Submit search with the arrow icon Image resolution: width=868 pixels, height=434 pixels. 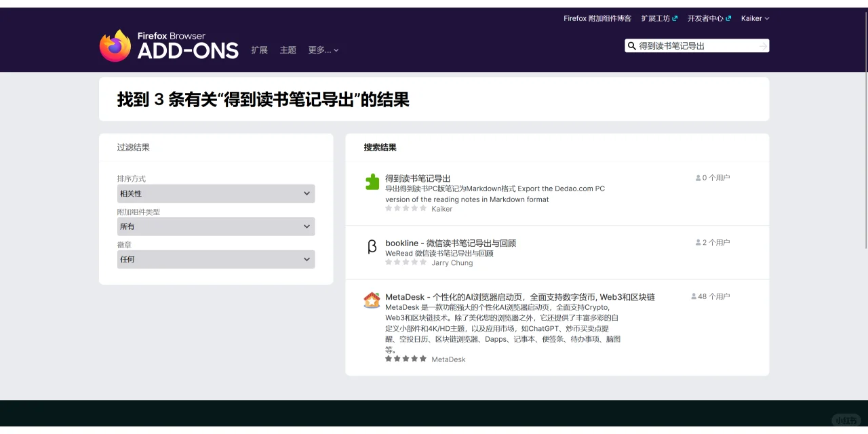[763, 46]
